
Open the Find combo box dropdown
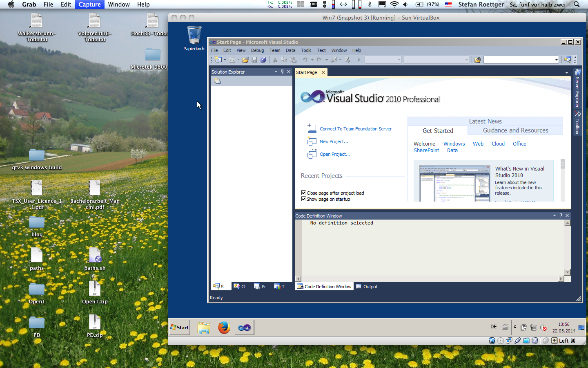556,60
